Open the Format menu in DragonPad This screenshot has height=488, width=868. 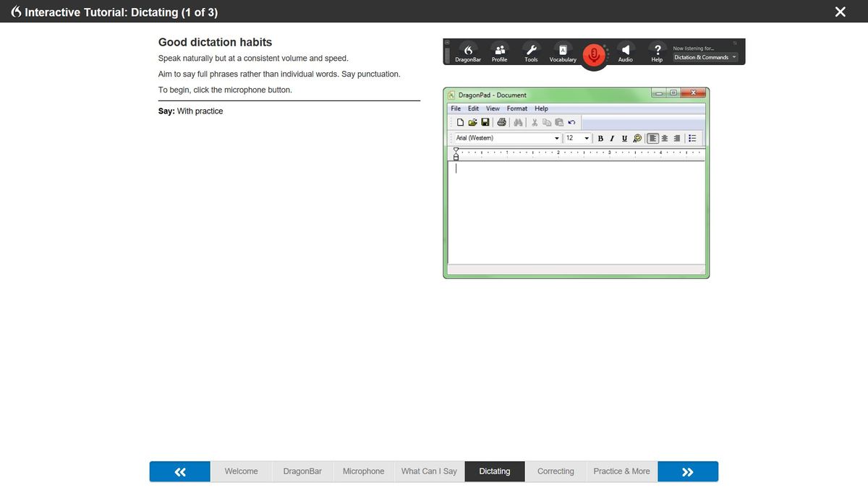[x=516, y=108]
